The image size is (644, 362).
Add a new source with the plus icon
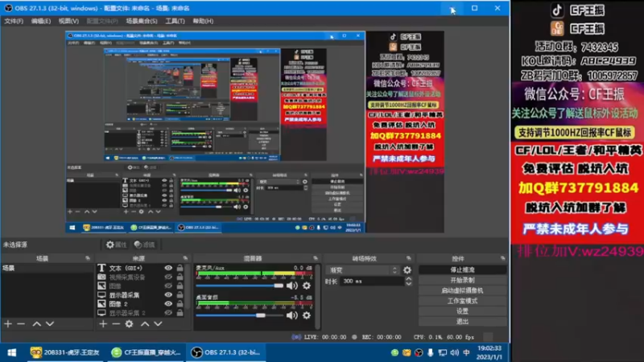click(x=103, y=324)
